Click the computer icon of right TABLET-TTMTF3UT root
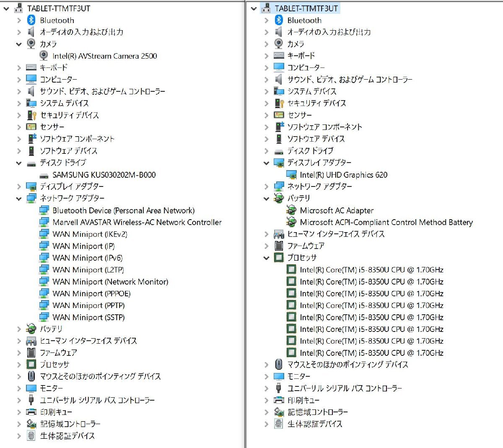Screen dimensions: 503x448 (x=266, y=8)
